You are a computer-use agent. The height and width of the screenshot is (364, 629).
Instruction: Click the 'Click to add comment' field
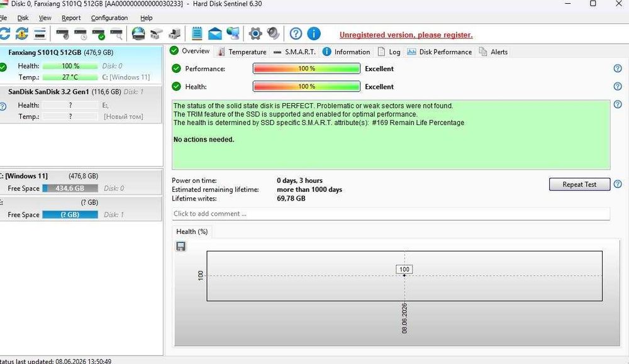click(x=391, y=214)
